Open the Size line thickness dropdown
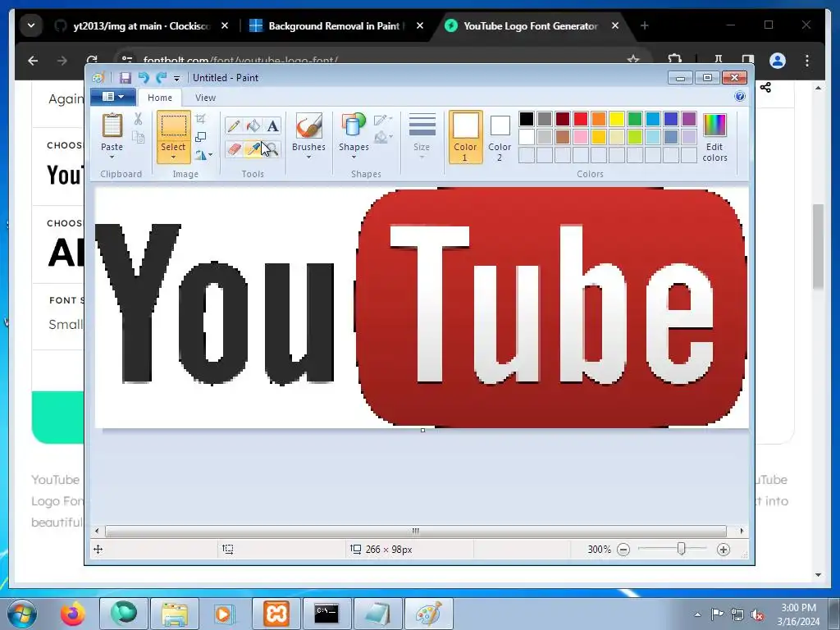This screenshot has height=630, width=840. [x=422, y=136]
